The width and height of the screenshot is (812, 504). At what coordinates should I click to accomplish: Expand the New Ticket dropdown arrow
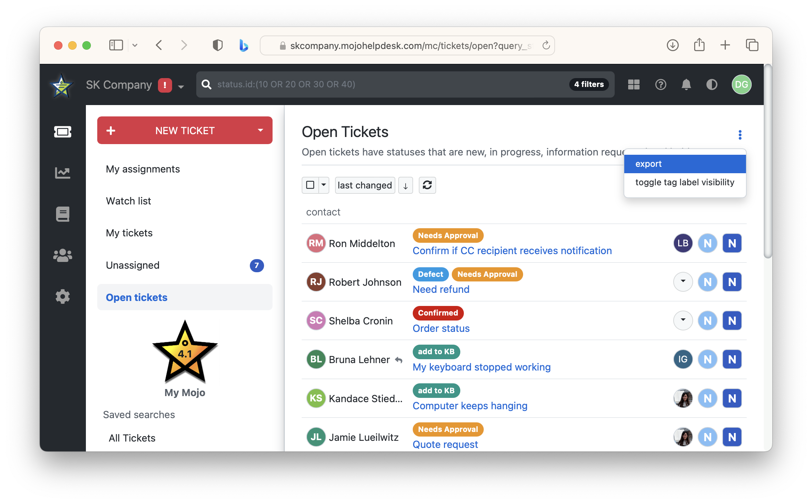pyautogui.click(x=260, y=130)
